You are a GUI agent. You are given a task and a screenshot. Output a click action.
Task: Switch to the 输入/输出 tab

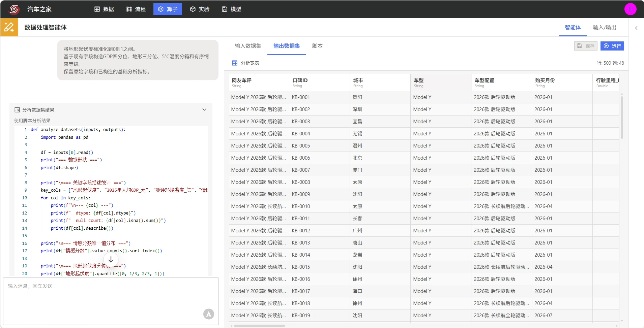point(605,28)
